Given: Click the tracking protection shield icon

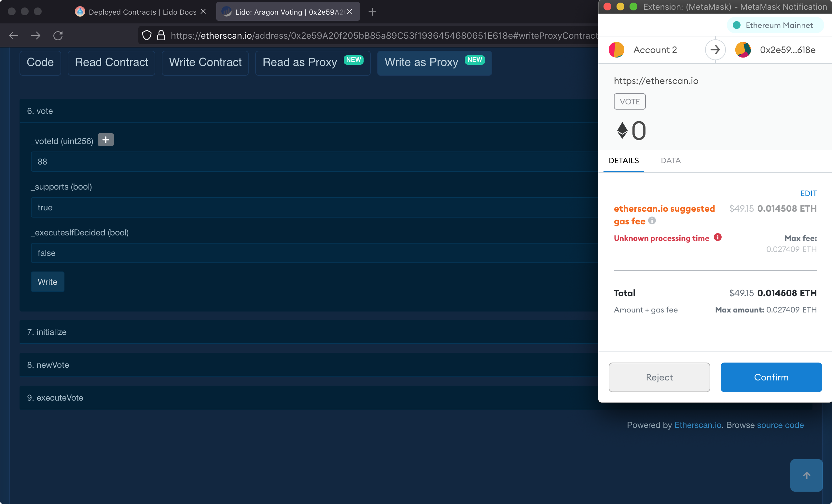Looking at the screenshot, I should pos(146,35).
